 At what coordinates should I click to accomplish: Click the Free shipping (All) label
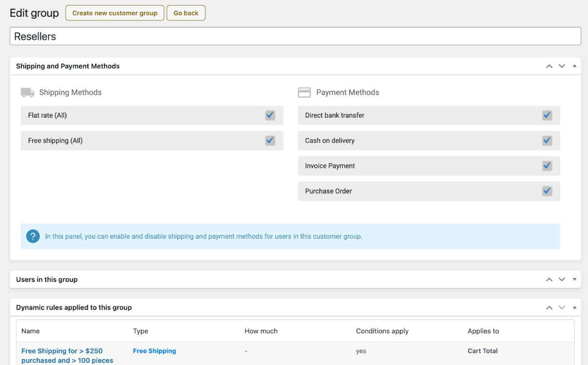point(55,140)
